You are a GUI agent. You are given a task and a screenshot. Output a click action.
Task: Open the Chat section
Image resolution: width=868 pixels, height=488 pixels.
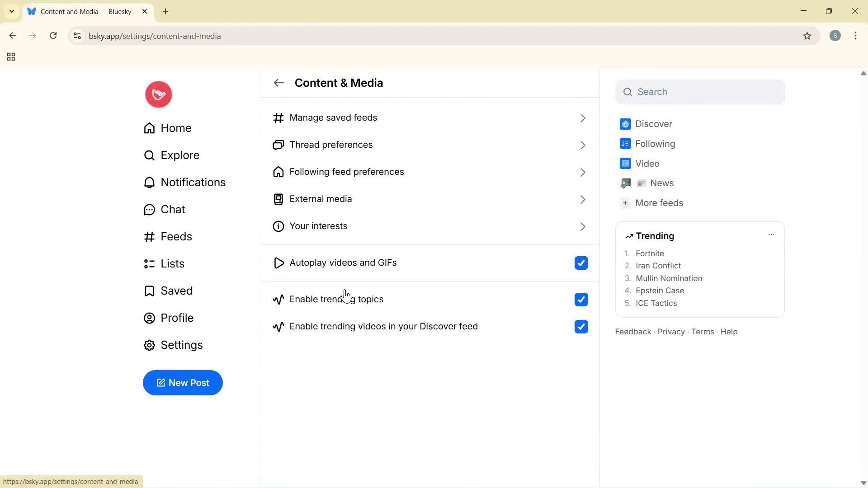173,209
